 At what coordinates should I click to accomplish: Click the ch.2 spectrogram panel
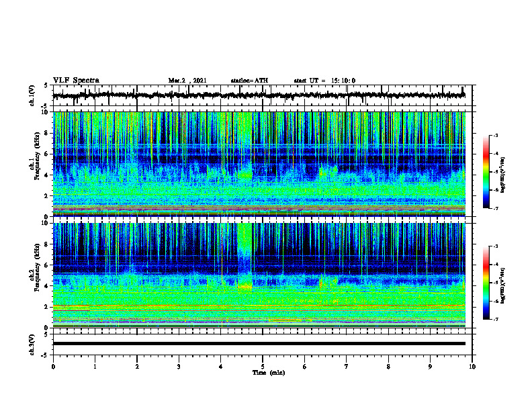pyautogui.click(x=259, y=275)
